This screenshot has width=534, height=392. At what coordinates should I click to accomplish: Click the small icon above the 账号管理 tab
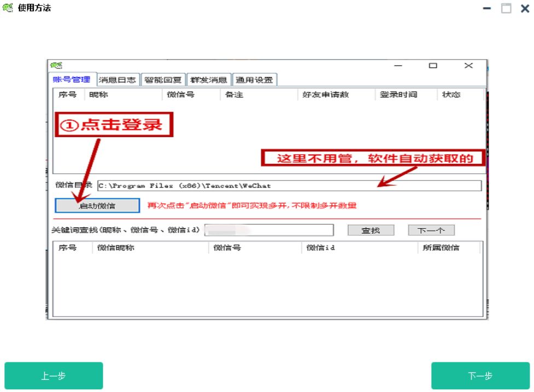tap(56, 66)
